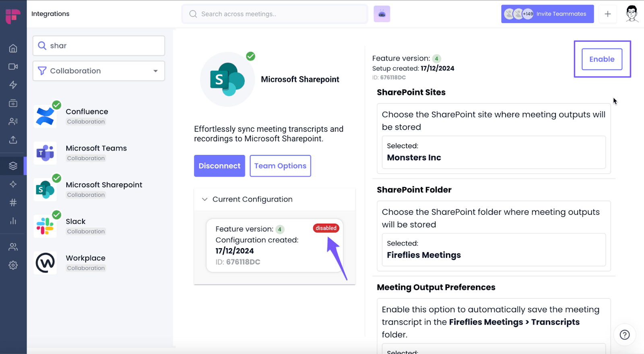
Task: Click the configuration ID 676118DC in the configuration card
Action: [243, 262]
